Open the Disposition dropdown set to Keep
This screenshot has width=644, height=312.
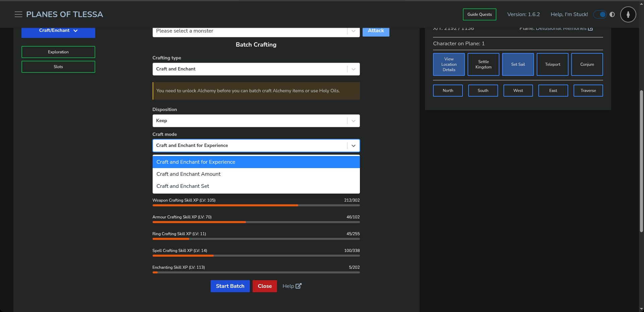click(x=256, y=121)
